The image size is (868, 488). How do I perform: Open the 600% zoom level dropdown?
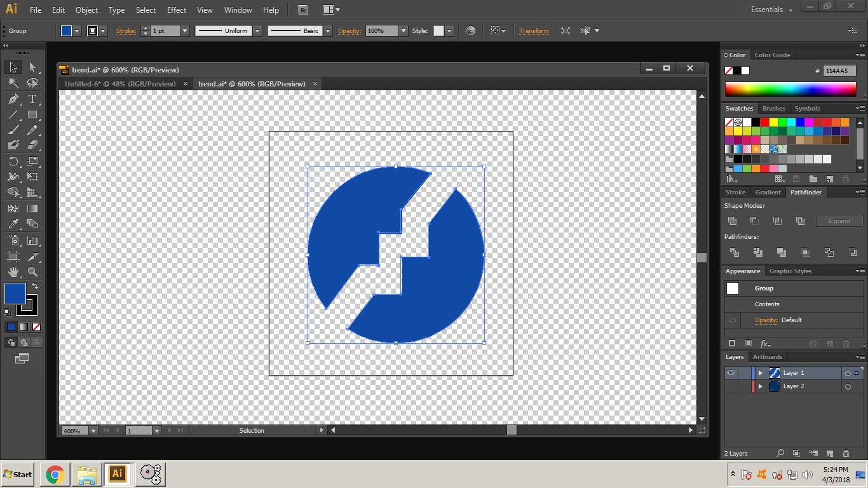pos(93,431)
